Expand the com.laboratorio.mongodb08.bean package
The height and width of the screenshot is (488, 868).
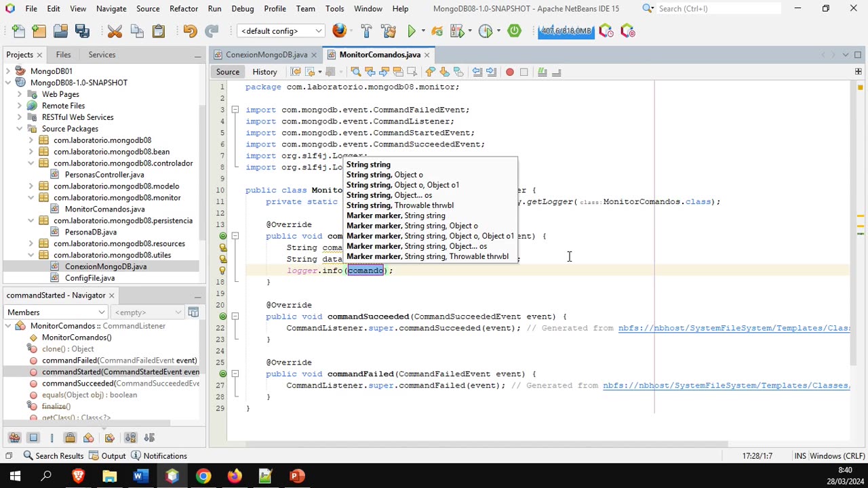pyautogui.click(x=31, y=152)
